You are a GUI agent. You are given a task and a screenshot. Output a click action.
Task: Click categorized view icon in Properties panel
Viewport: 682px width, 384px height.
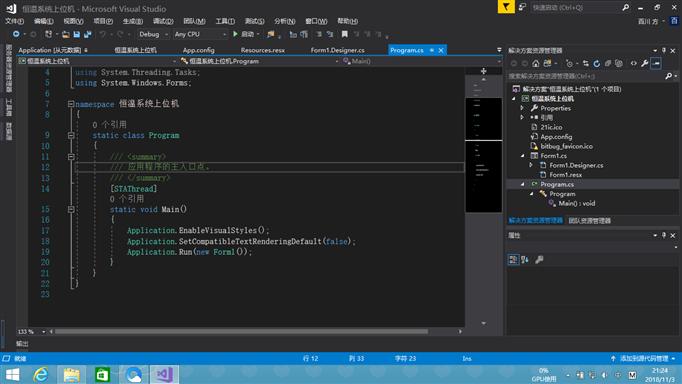tap(513, 260)
